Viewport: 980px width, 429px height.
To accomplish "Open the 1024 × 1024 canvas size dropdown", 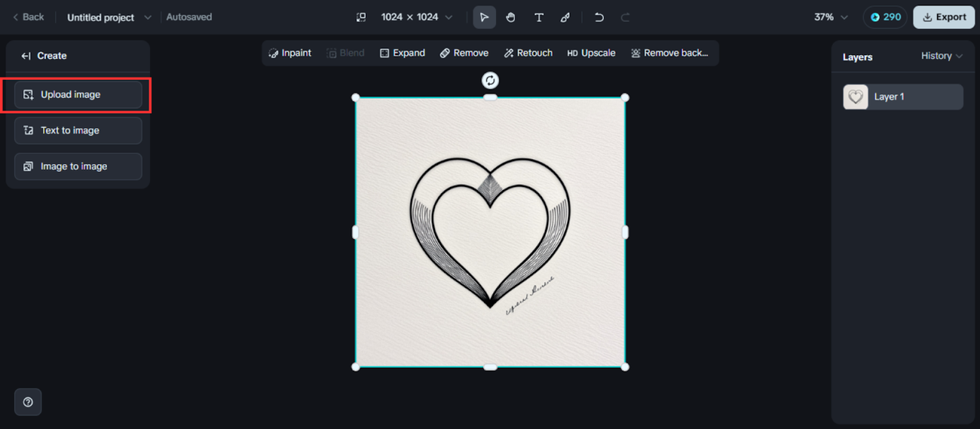I will click(x=416, y=17).
